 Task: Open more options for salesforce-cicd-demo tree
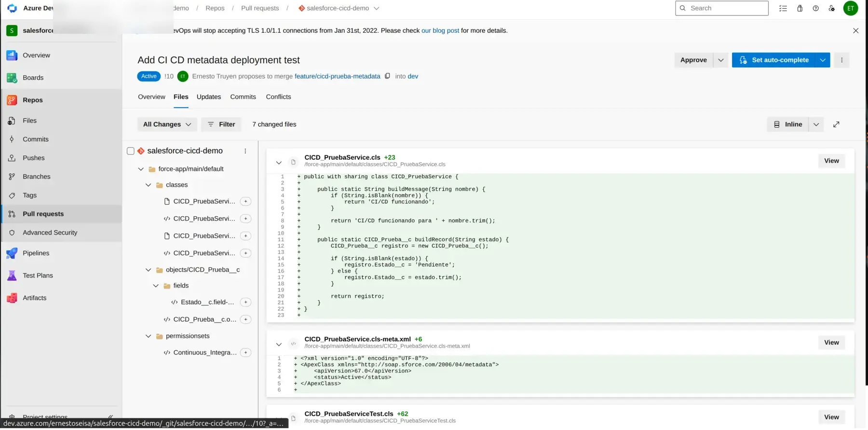click(x=245, y=151)
